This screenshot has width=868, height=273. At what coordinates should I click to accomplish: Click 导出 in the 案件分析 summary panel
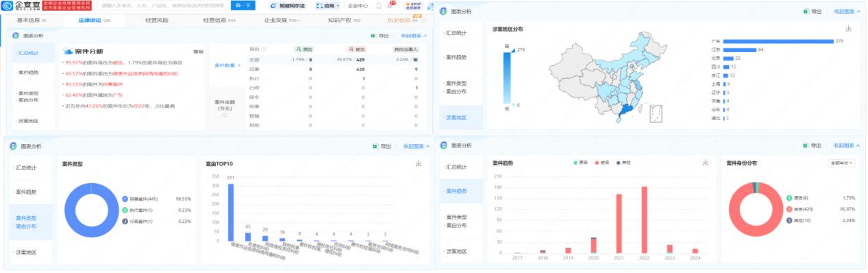[380, 36]
